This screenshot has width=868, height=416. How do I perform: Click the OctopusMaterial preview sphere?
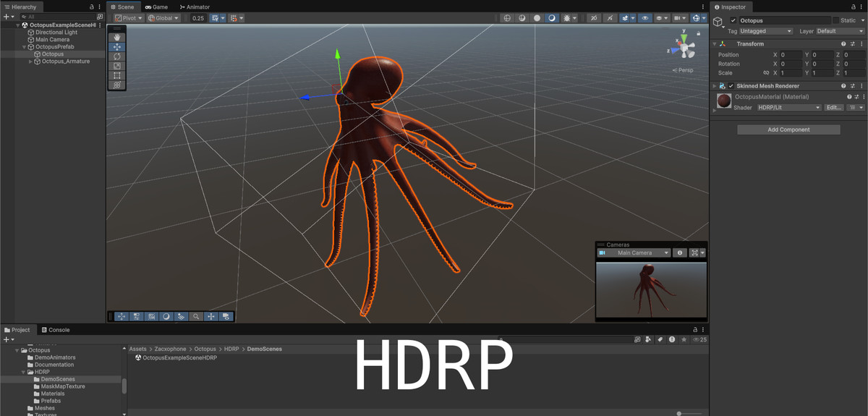click(723, 101)
